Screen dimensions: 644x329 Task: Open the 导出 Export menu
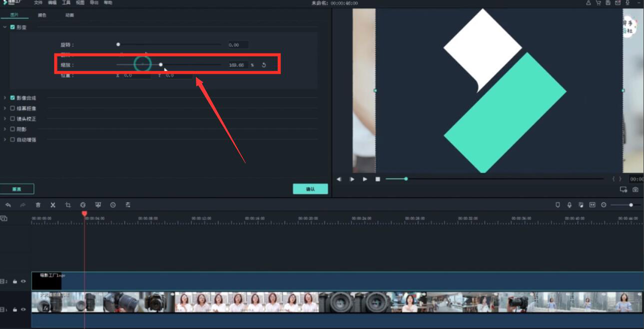pos(94,3)
